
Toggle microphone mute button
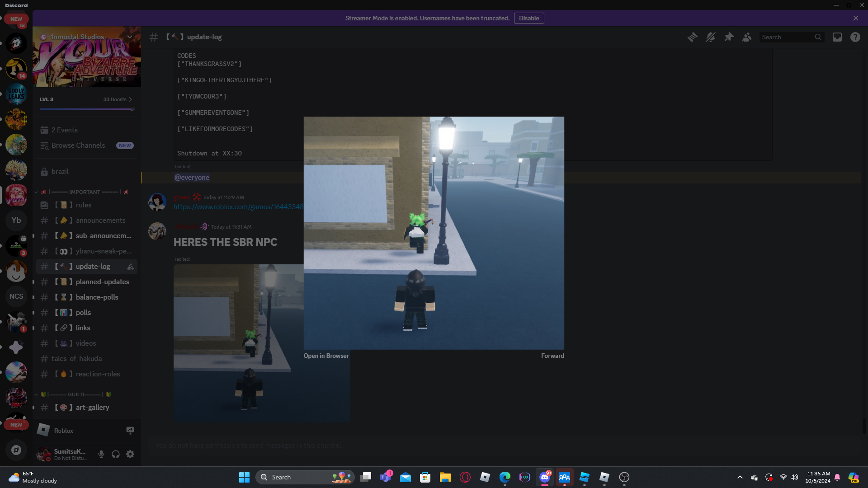click(x=101, y=454)
